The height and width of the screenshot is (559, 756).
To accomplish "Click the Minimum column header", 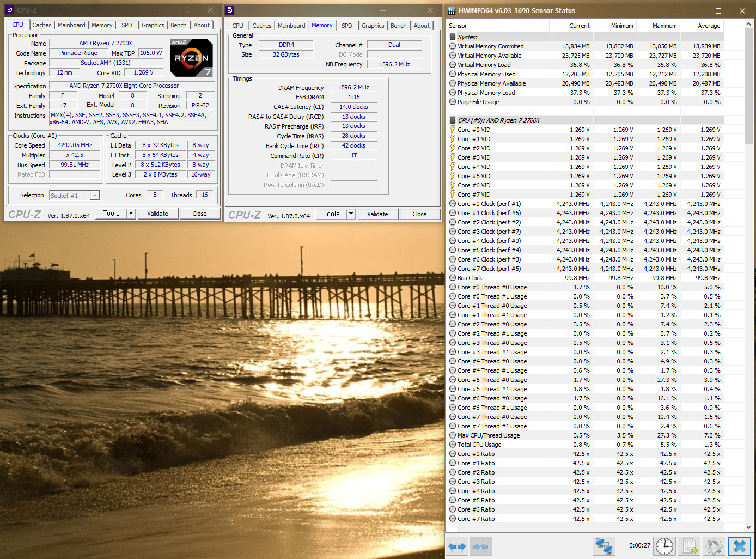I will (614, 26).
